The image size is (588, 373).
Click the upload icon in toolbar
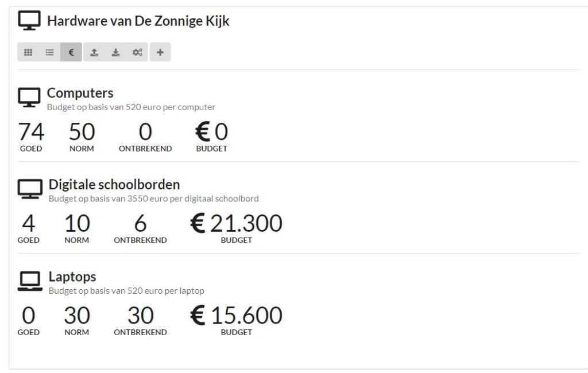94,52
